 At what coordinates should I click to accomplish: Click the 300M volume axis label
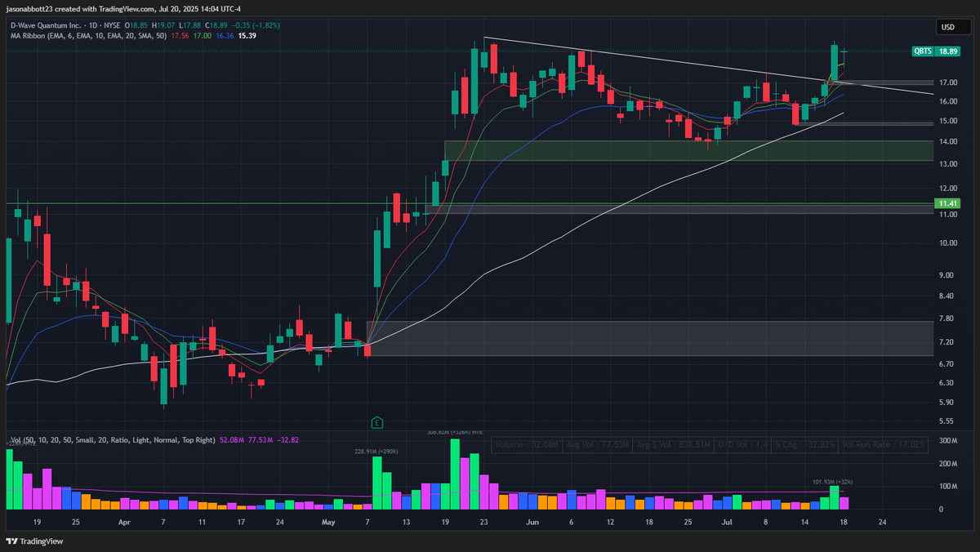[x=947, y=441]
